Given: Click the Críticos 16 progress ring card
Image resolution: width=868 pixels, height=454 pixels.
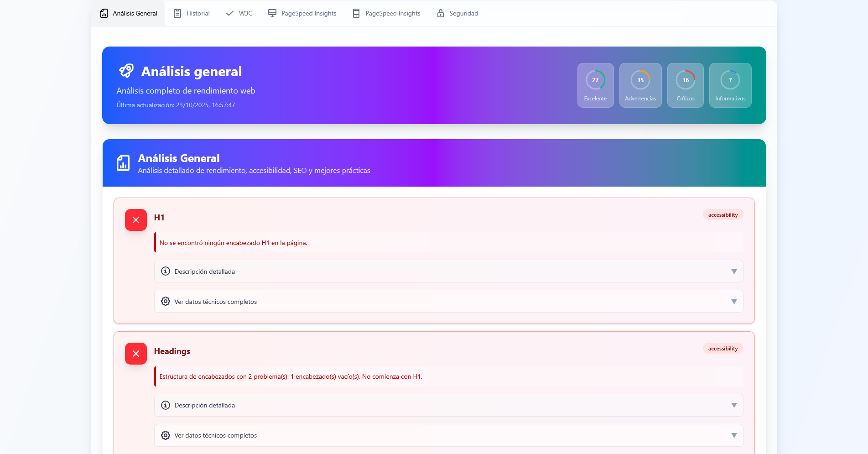Looking at the screenshot, I should 685,85.
